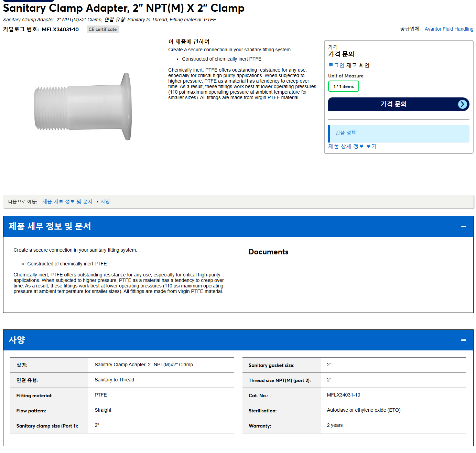Viewport: 476px width, 453px height.
Task: Click Thread size NPT(M) (port 2) label
Action: 280,380
